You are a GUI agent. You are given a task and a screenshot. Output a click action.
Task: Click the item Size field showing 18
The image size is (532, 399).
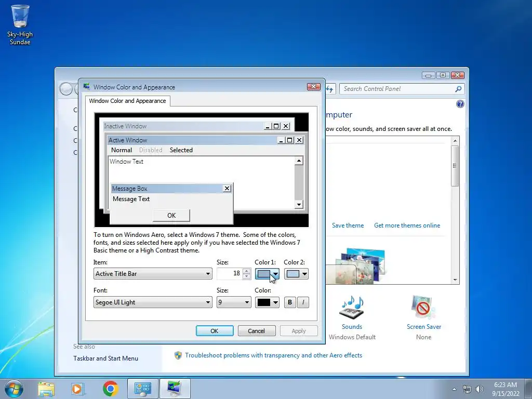[x=230, y=273]
